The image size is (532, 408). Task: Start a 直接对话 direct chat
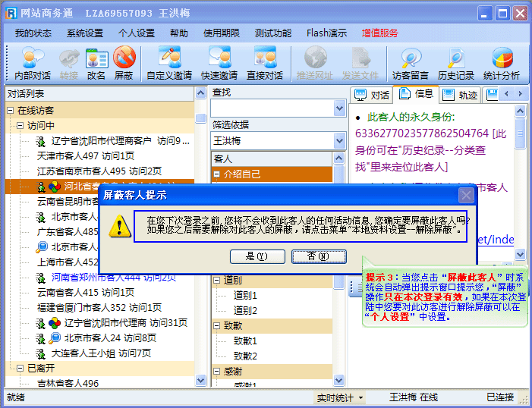(265, 64)
